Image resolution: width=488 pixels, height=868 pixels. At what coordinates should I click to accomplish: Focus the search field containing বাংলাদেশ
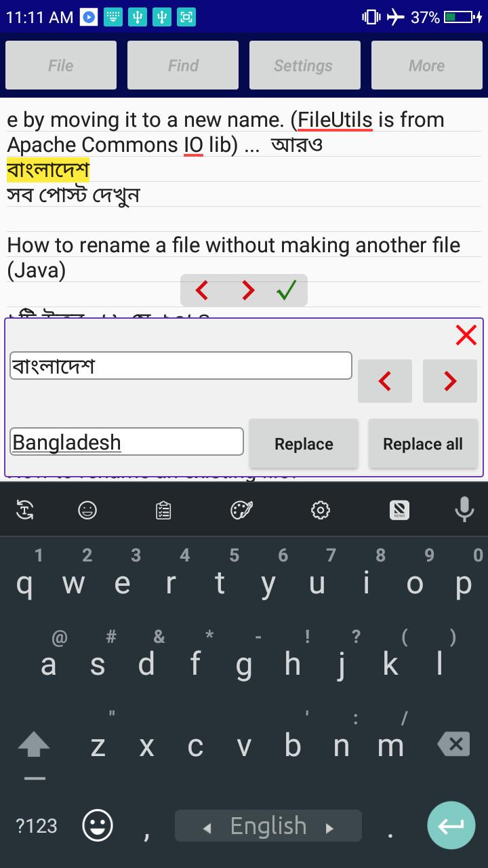click(181, 366)
